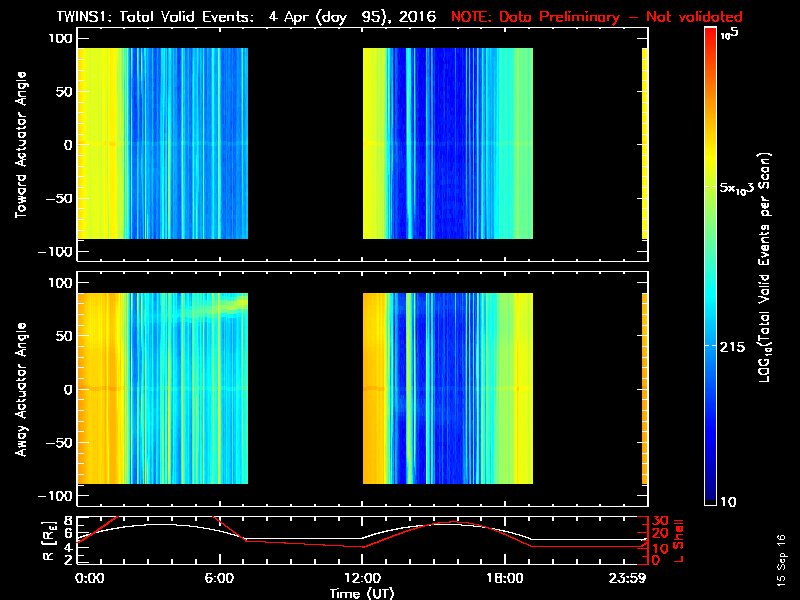Select the '100' tick label of Toward panel
800x600 pixels.
tap(60, 38)
